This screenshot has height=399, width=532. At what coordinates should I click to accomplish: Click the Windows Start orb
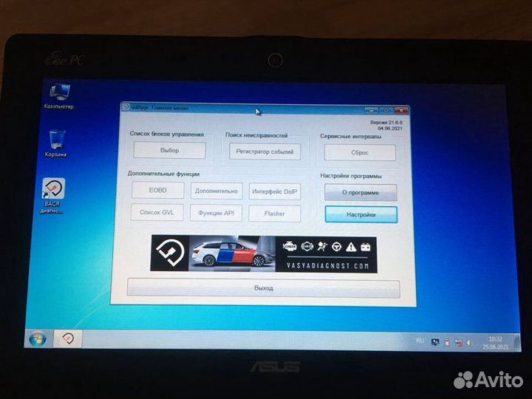coord(36,339)
